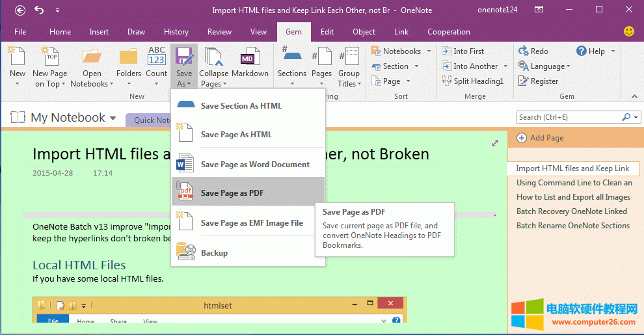Viewport: 644px width, 335px height.
Task: Switch to the Home tab
Action: pyautogui.click(x=60, y=32)
